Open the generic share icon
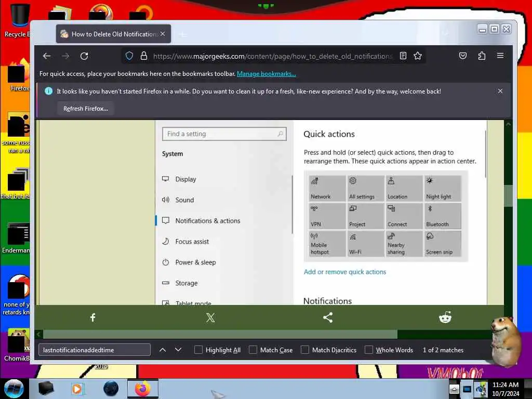This screenshot has width=532, height=399. pyautogui.click(x=328, y=317)
